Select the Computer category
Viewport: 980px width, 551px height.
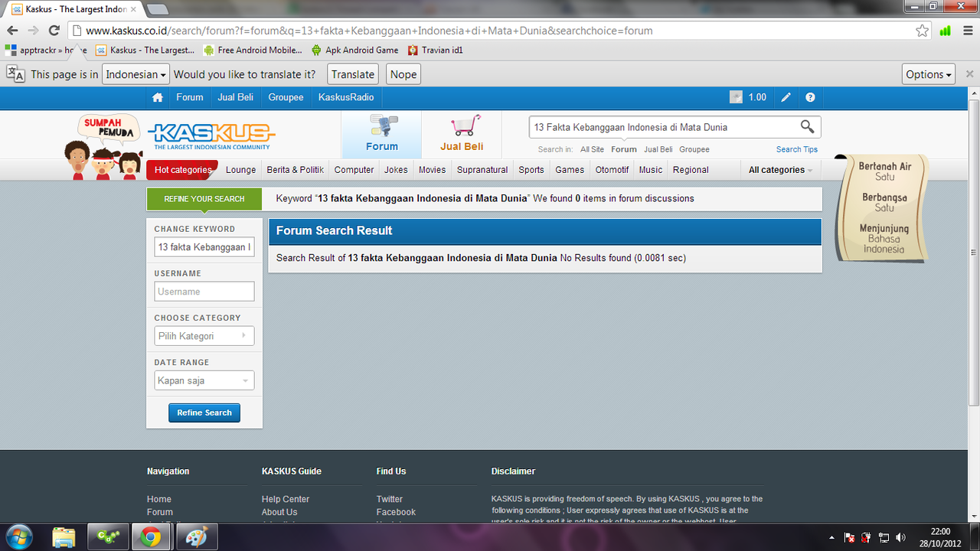click(354, 170)
